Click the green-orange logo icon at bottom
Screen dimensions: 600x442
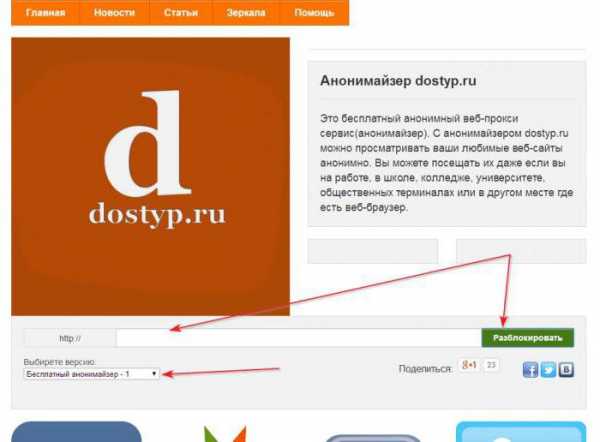click(225, 434)
